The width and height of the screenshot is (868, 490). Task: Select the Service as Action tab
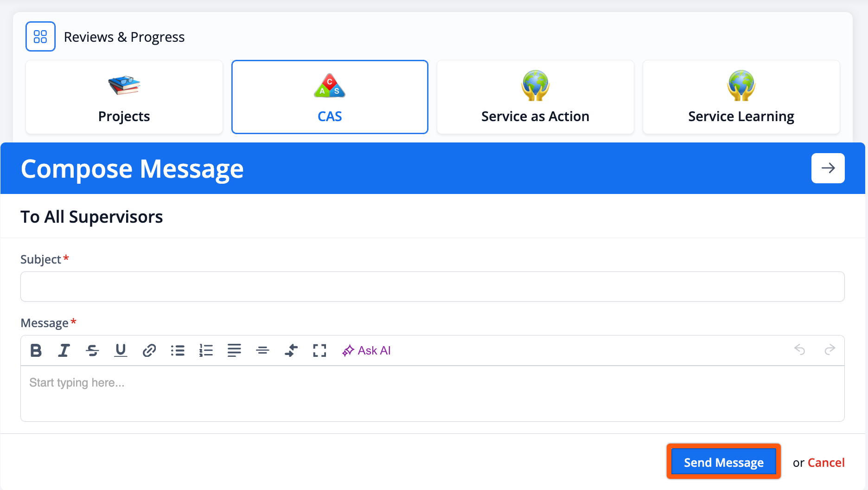pos(535,97)
